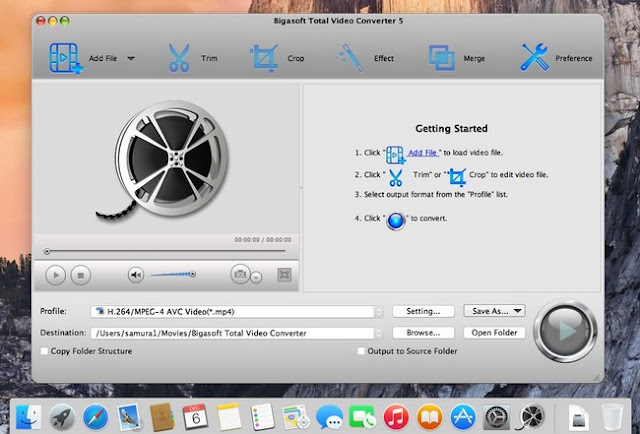Click the Add File link in Getting Started
This screenshot has width=640, height=434.
(x=422, y=153)
